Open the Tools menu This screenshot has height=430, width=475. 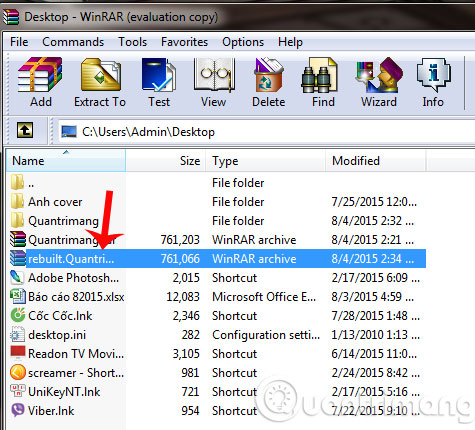tap(133, 42)
